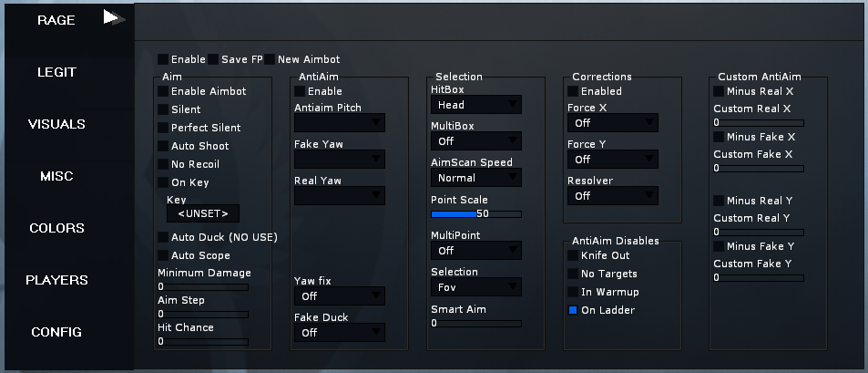Click the UNSET key bind button
The height and width of the screenshot is (373, 868).
(203, 214)
